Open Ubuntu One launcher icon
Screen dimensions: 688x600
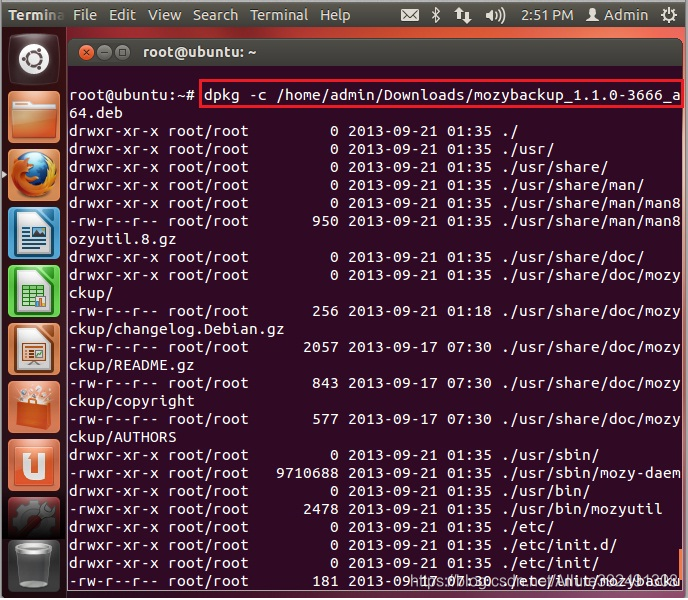34,465
